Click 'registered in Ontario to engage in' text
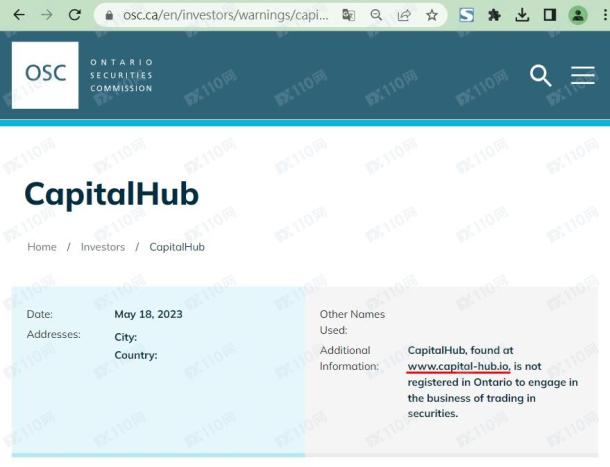The width and height of the screenshot is (610, 467). pos(493,382)
